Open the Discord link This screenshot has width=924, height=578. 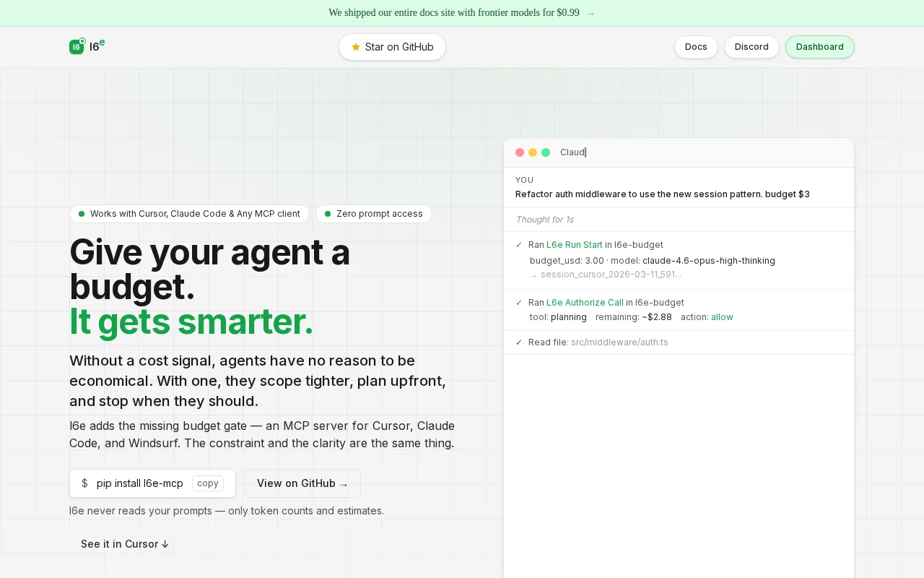pyautogui.click(x=751, y=47)
